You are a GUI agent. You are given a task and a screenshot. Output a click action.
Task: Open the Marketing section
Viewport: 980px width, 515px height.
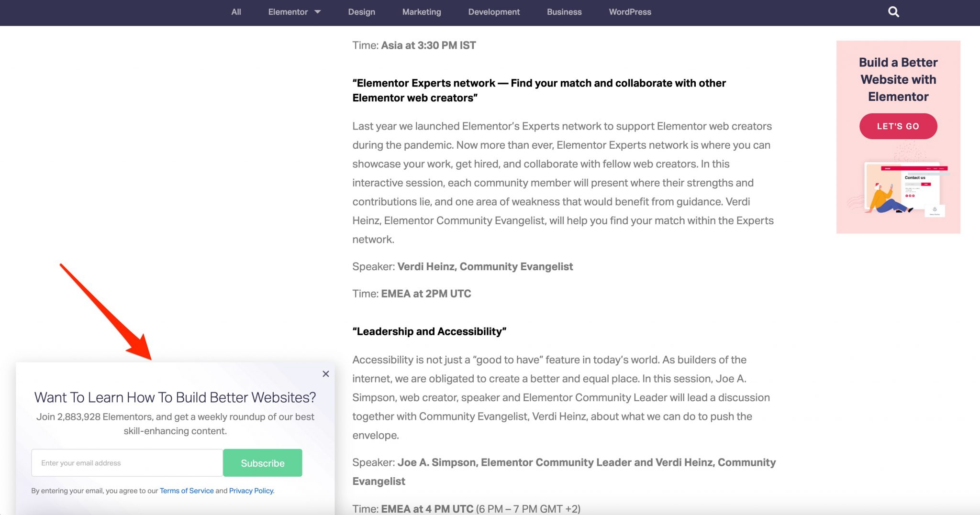[x=421, y=12]
